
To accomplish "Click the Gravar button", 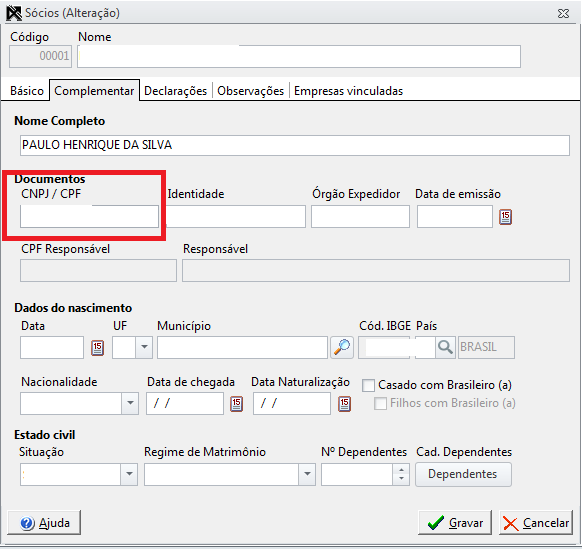I will (x=455, y=523).
